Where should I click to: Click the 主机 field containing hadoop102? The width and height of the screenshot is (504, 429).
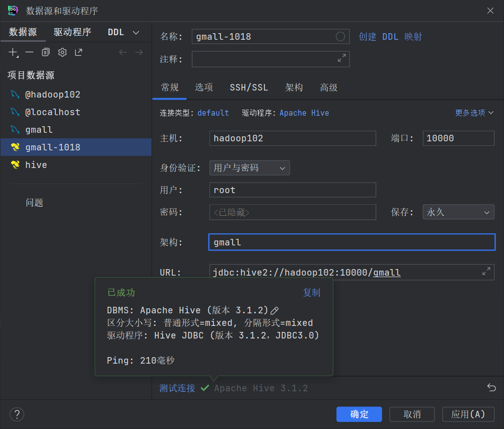tap(293, 138)
